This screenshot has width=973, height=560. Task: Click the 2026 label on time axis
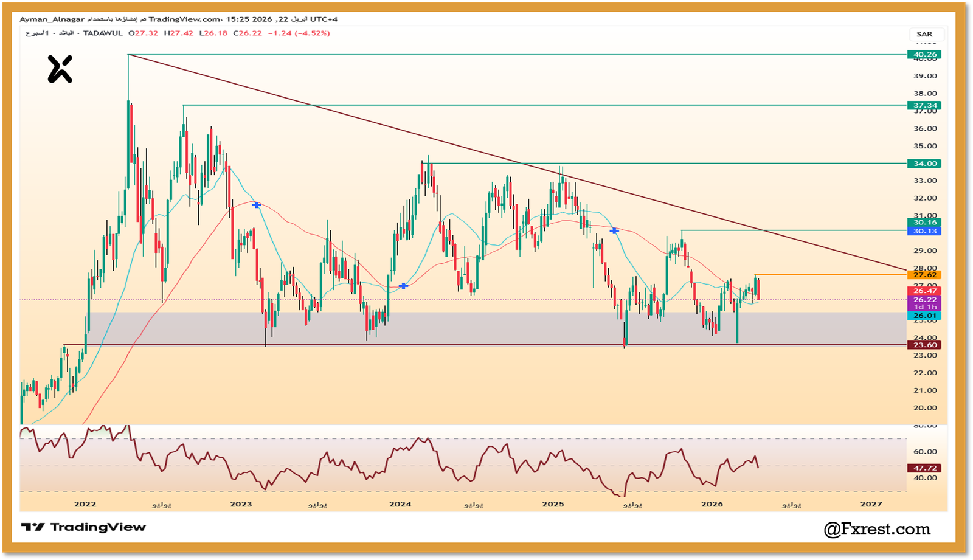coord(712,504)
